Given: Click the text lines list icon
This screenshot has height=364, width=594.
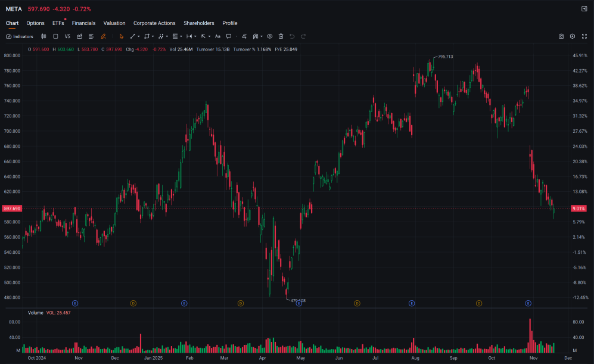Looking at the screenshot, I should [91, 36].
